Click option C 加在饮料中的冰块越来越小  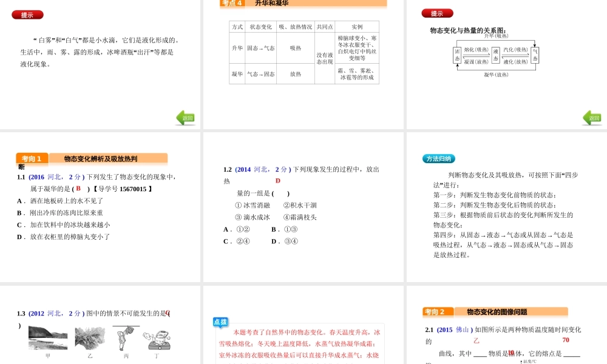click(64, 224)
